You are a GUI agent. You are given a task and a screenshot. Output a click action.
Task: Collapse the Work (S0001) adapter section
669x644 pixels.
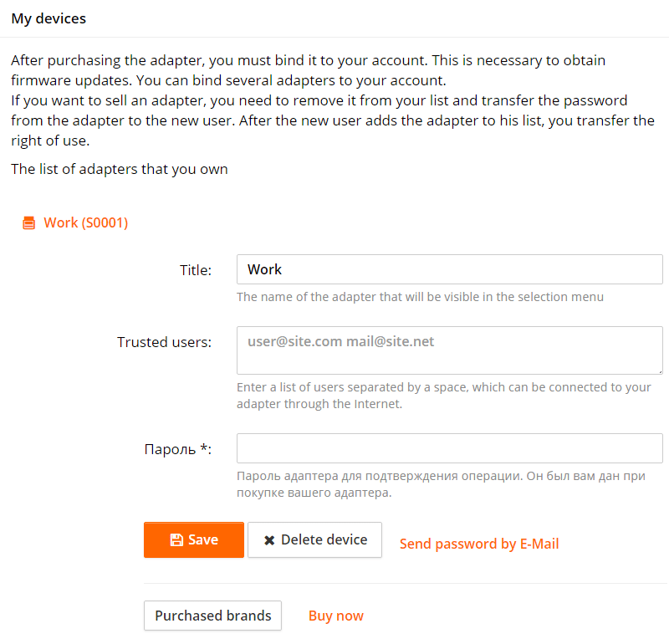tap(85, 222)
